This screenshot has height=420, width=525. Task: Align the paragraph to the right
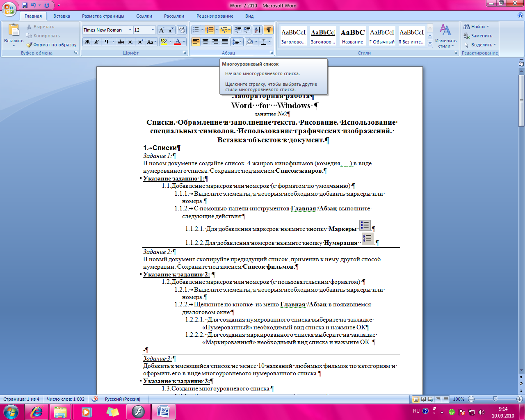tap(215, 42)
